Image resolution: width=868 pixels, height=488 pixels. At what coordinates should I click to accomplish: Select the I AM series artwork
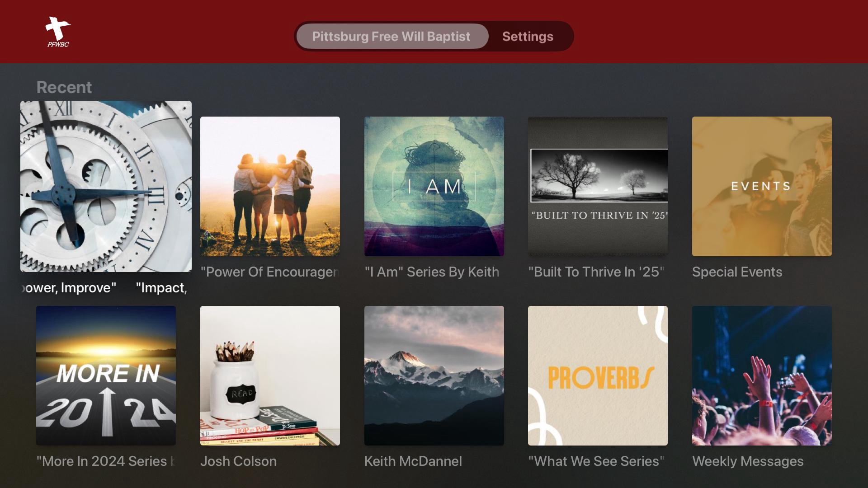point(434,186)
